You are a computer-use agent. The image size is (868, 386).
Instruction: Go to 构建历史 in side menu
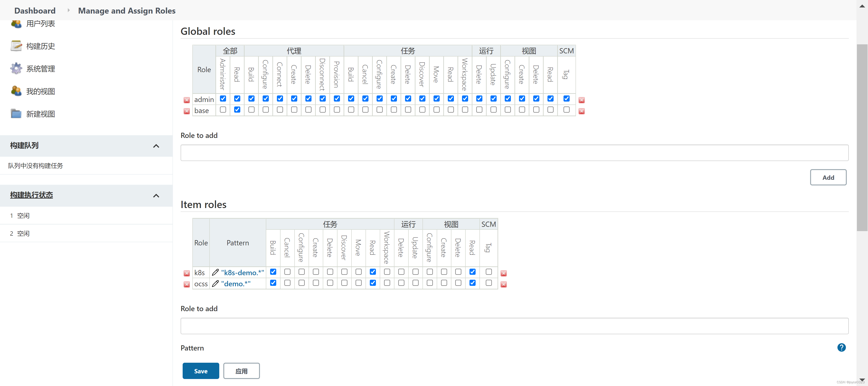(40, 46)
